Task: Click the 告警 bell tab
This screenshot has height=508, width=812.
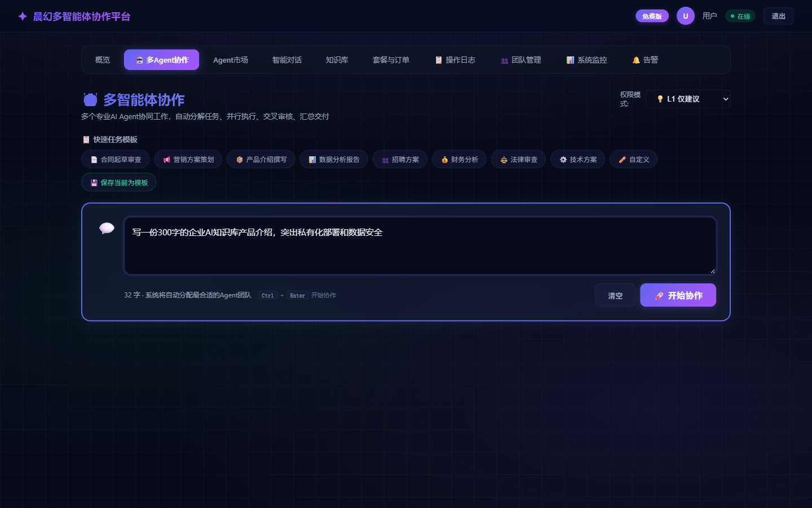Action: pyautogui.click(x=645, y=60)
